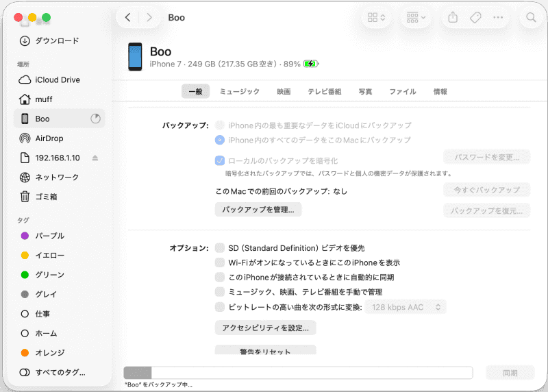This screenshot has height=392, width=548.
Task: Open the 128 kbps AAC dropdown
Action: coord(406,307)
